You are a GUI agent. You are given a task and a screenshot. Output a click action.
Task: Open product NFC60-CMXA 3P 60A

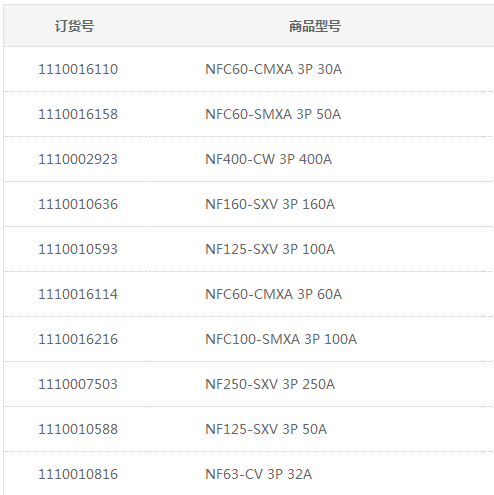[273, 294]
